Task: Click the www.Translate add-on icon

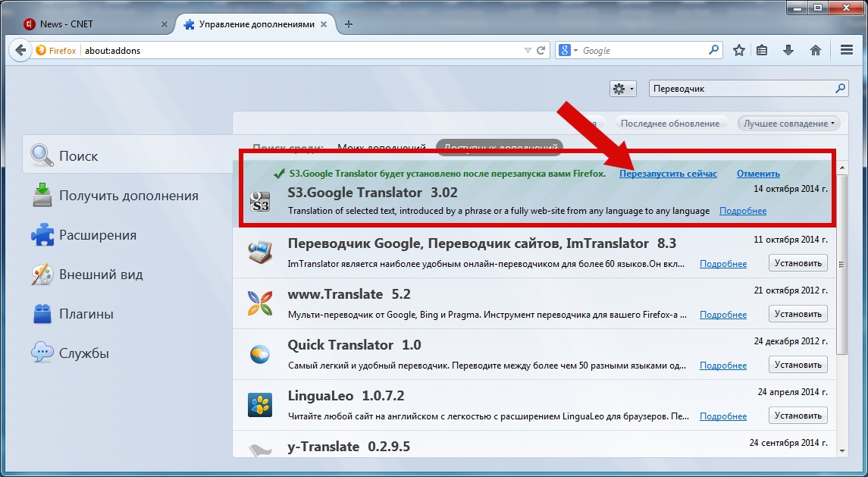Action: pos(259,303)
